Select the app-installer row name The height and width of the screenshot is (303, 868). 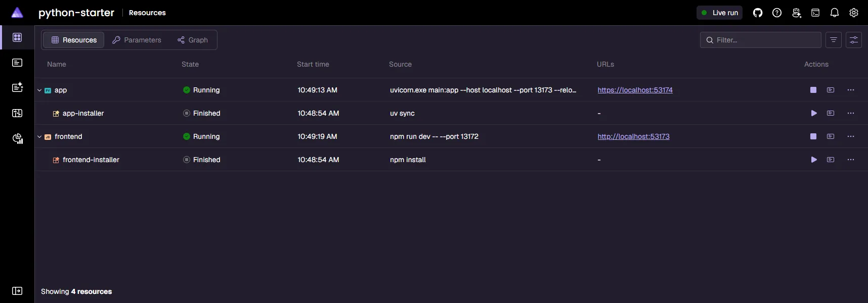point(83,113)
